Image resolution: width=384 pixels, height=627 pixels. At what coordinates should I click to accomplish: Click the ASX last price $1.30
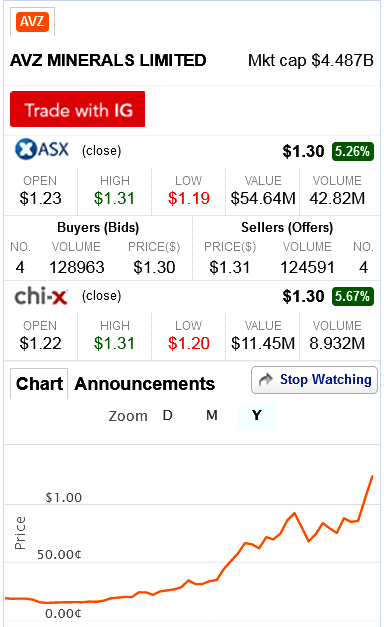point(303,152)
